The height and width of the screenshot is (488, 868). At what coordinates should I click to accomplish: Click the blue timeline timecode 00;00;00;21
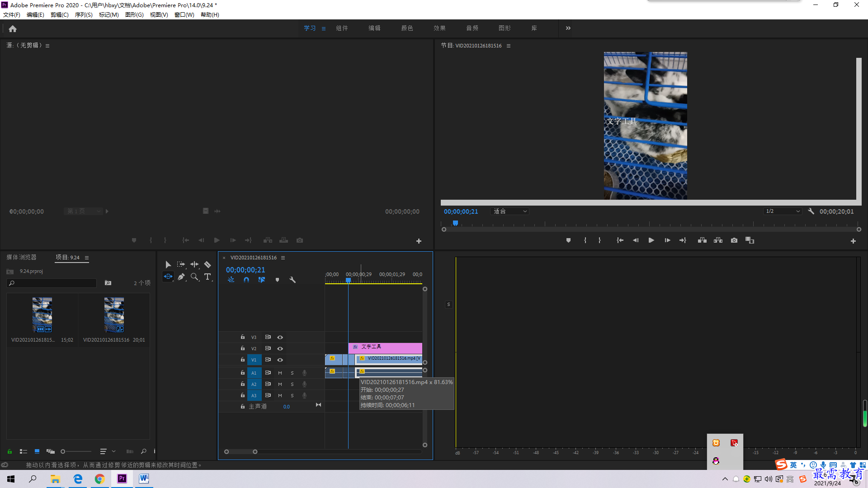coord(245,270)
